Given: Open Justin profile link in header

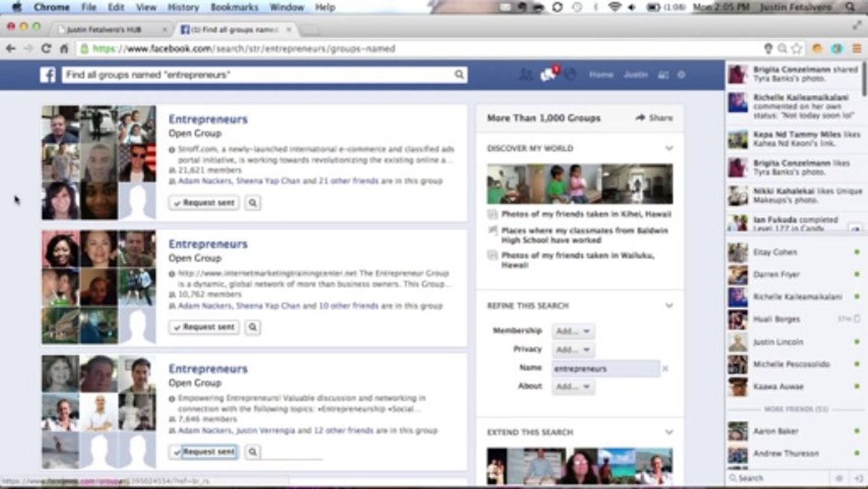Looking at the screenshot, I should [636, 75].
